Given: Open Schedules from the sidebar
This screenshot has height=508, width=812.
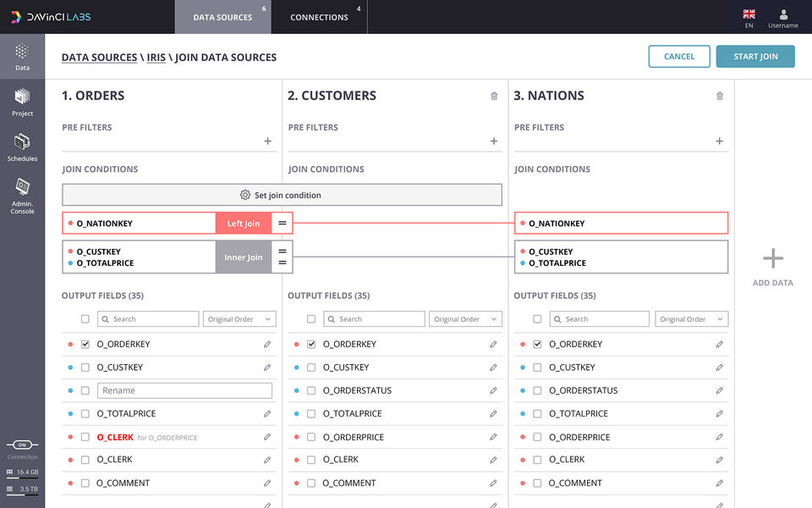Looking at the screenshot, I should [x=22, y=146].
